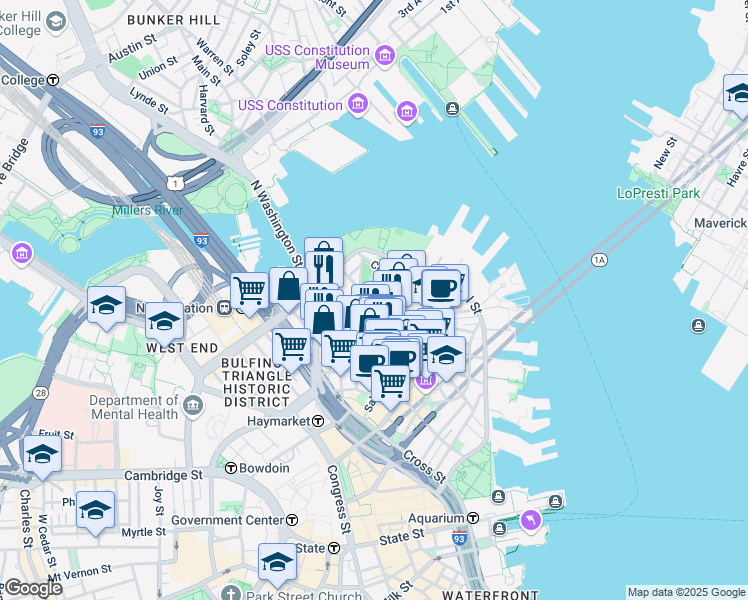Click the museum pin at the Navy Yard pier
Viewport: 748px width, 600px height.
pyautogui.click(x=407, y=112)
